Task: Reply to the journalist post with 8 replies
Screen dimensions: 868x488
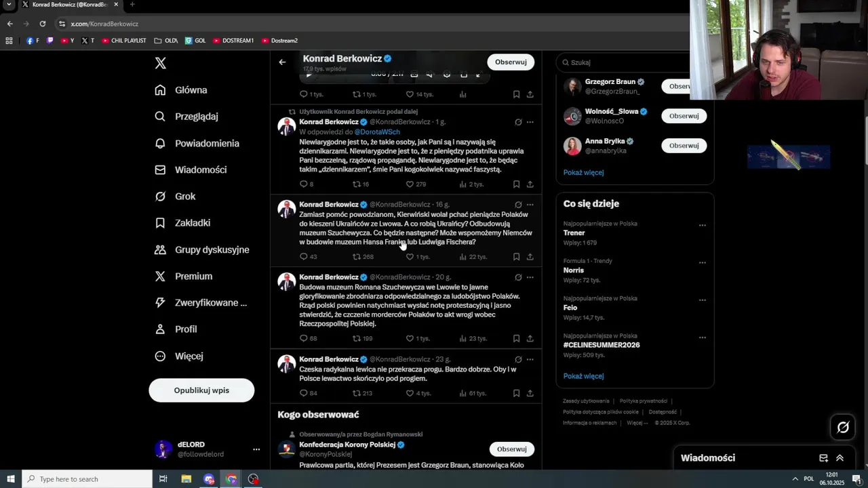Action: point(307,184)
